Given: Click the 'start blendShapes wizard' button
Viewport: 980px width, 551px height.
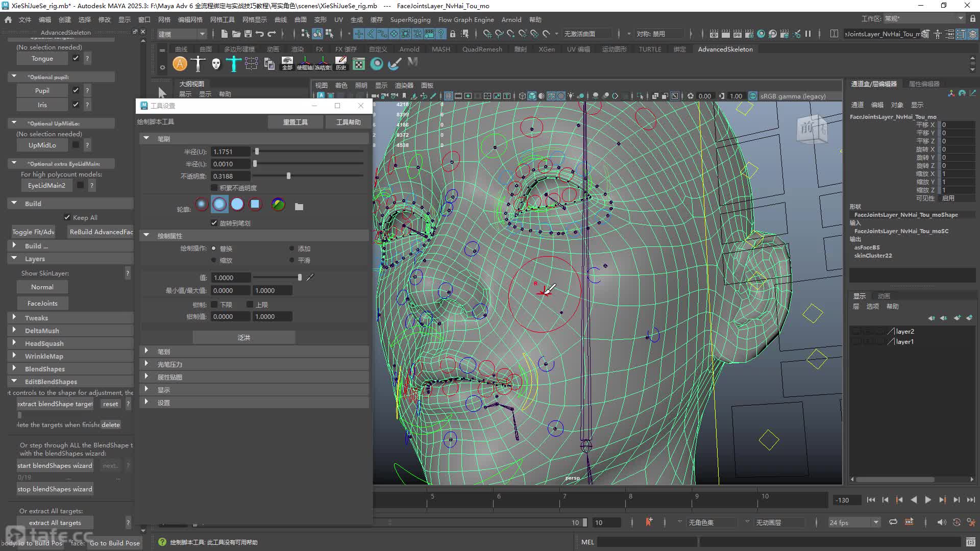Looking at the screenshot, I should 55,465.
